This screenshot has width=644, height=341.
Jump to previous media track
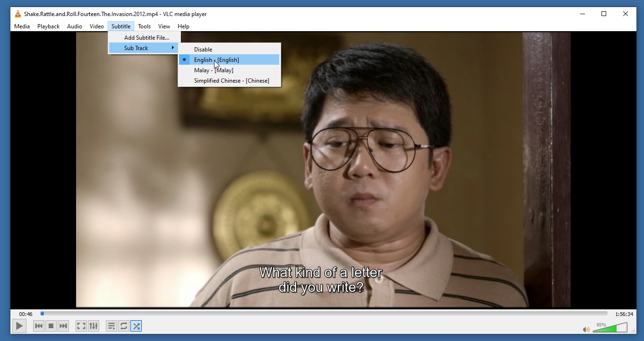coord(39,326)
